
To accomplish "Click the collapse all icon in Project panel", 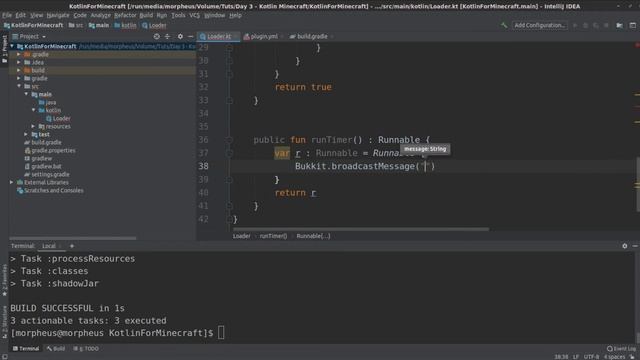I will [x=167, y=36].
